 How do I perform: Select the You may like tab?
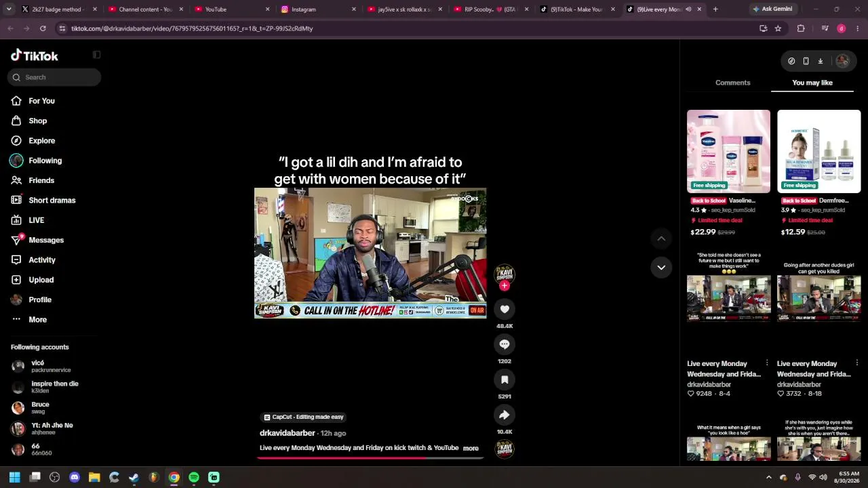pos(812,83)
